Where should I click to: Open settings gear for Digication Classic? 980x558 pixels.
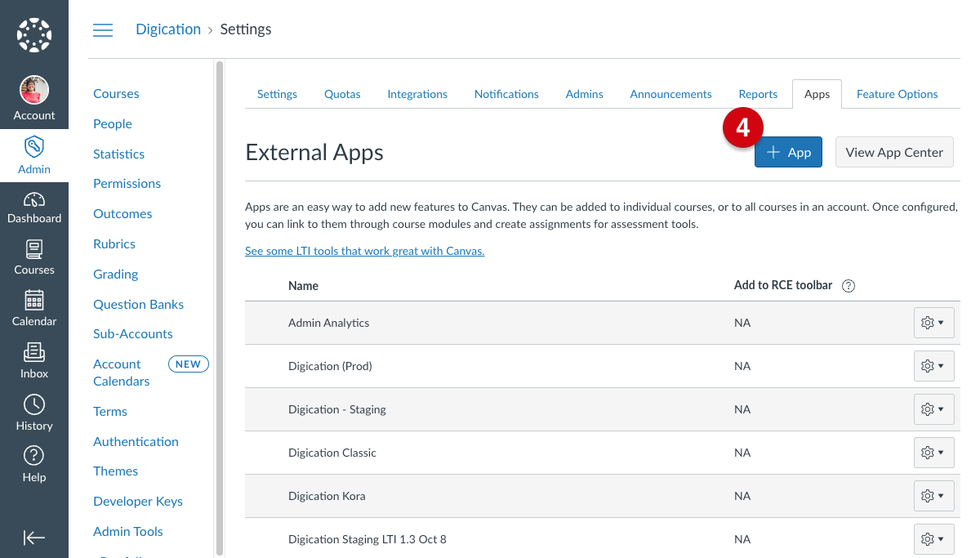tap(933, 453)
